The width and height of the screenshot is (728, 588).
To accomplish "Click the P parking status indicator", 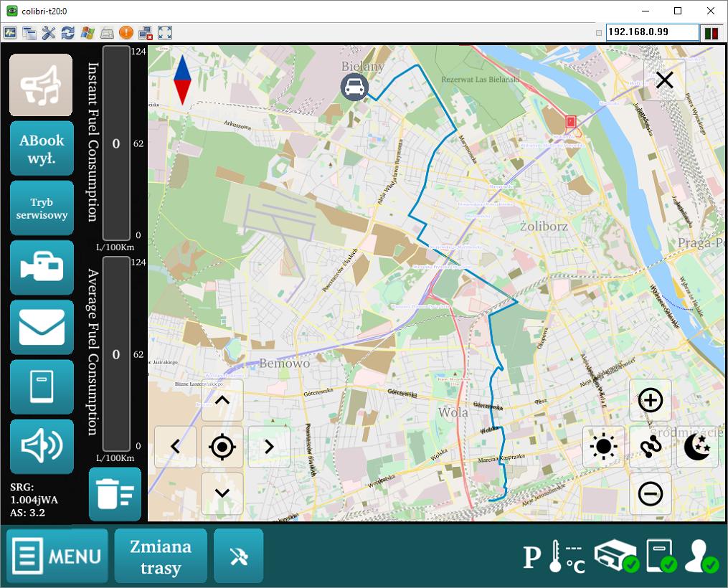I will pos(532,557).
